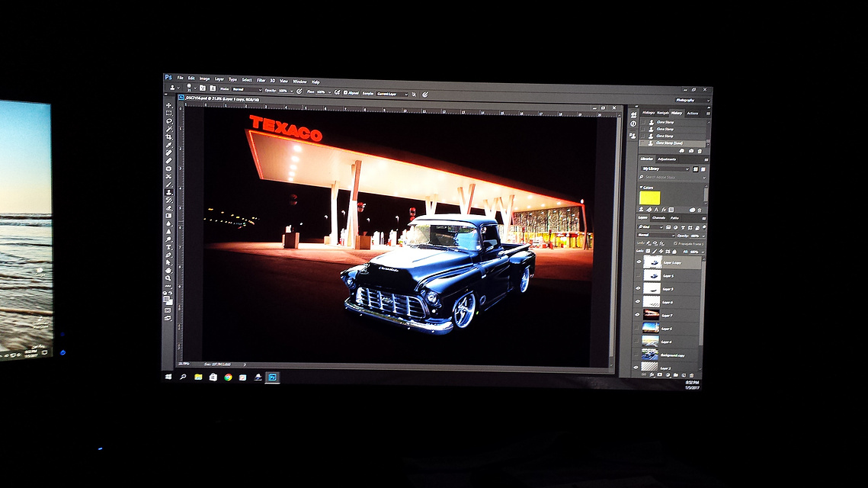The width and height of the screenshot is (868, 488).
Task: Lock all layer attributes
Action: tap(674, 252)
